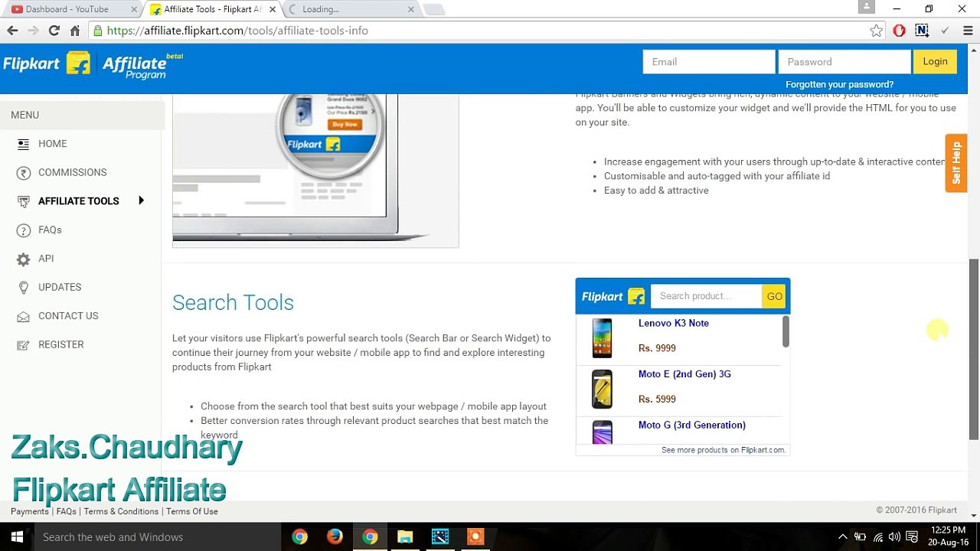
Task: Click the question mark icon beside FAQs
Action: 23,230
